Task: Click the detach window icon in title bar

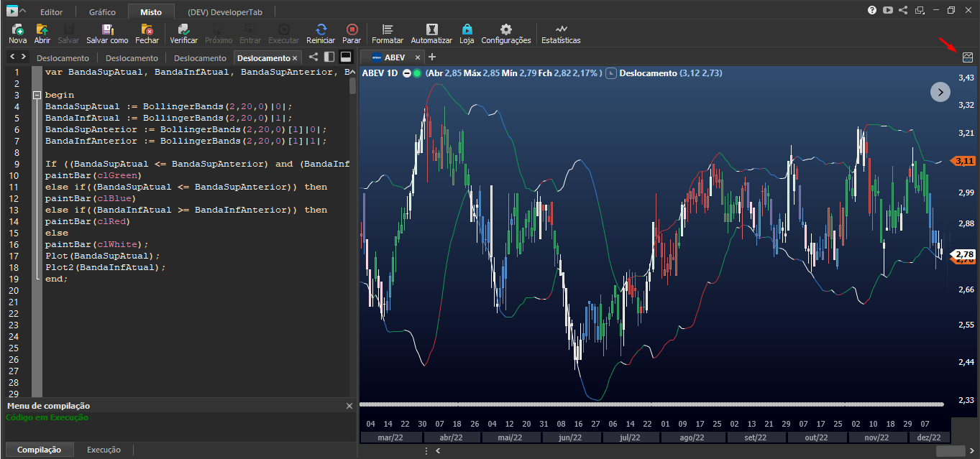Action: tap(920, 10)
